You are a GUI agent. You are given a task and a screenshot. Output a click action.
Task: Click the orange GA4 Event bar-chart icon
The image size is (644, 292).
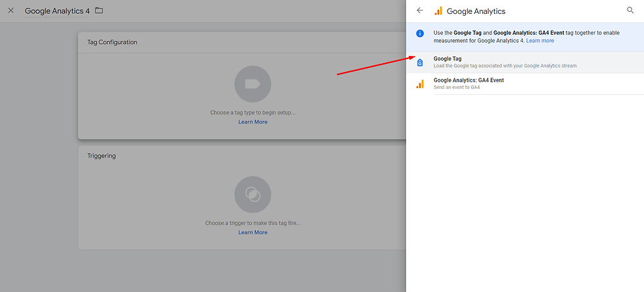(420, 84)
